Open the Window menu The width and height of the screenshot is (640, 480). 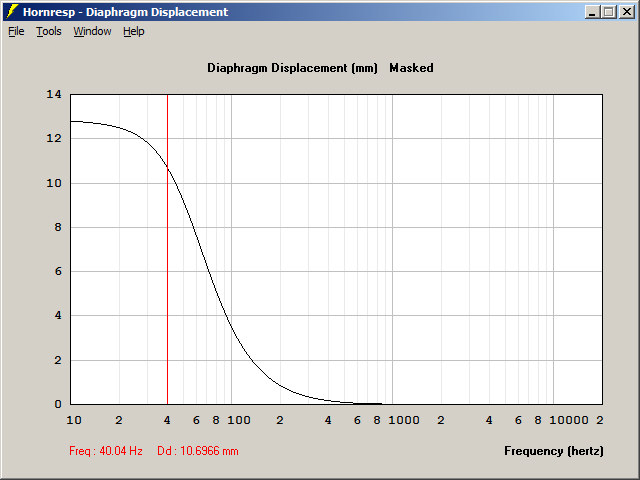point(92,31)
